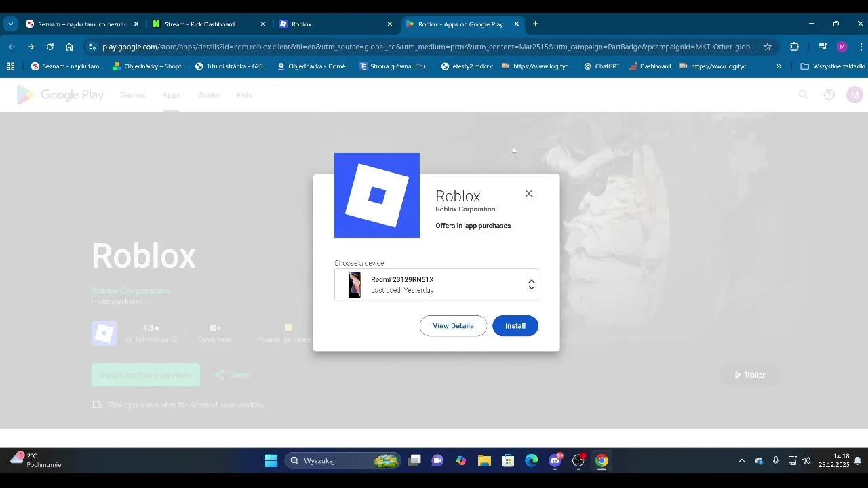Open the Chrome extensions menu

click(x=794, y=47)
